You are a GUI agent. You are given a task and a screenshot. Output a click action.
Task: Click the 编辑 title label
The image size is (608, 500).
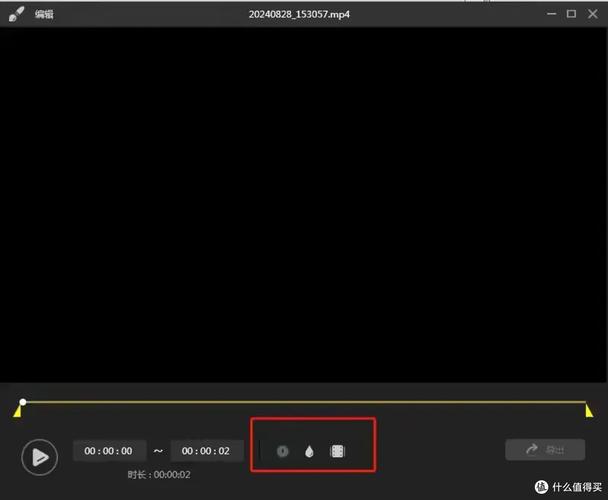(x=45, y=14)
